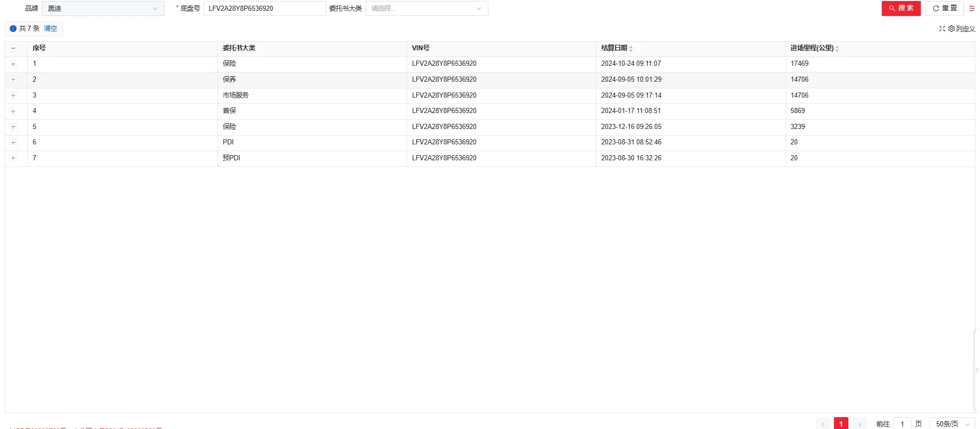Collapse all rows using the header minus box
The image size is (980, 429).
(13, 48)
